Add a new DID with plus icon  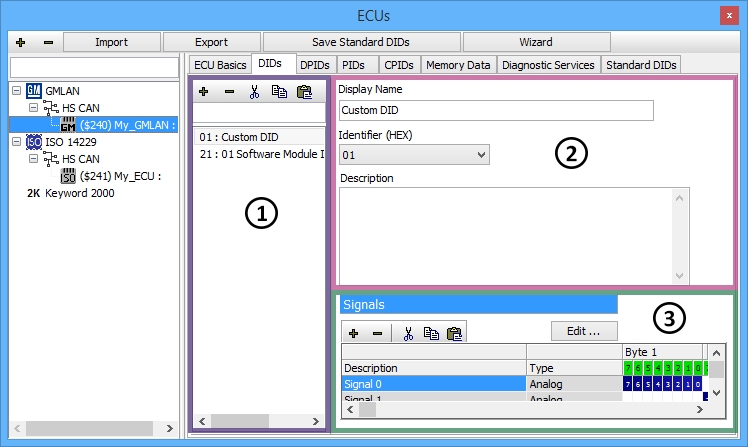[204, 91]
